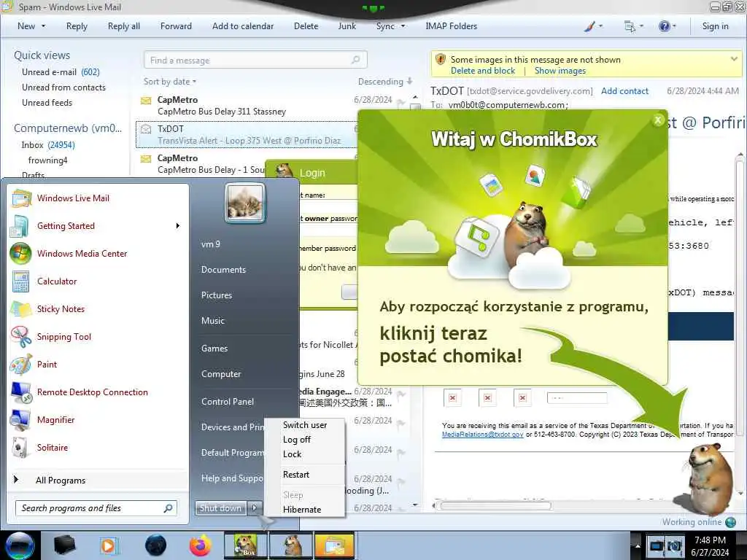
Task: Click the Windows Live Mail taskbar button
Action: pyautogui.click(x=336, y=545)
